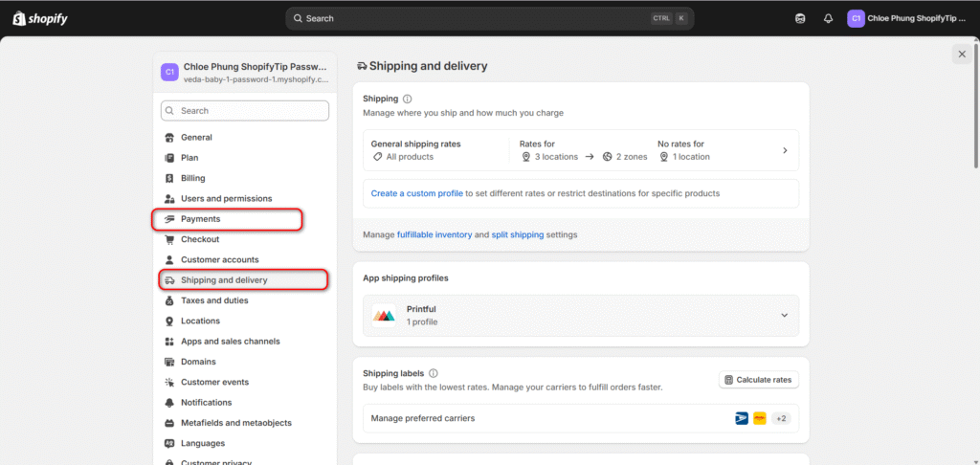Image resolution: width=980 pixels, height=465 pixels.
Task: Click the Users and permissions icon
Action: coord(168,199)
